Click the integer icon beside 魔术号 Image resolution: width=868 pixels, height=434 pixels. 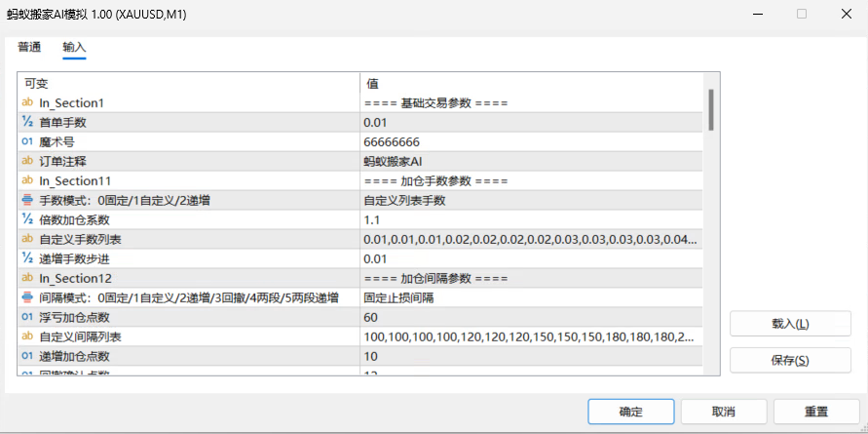click(x=27, y=141)
